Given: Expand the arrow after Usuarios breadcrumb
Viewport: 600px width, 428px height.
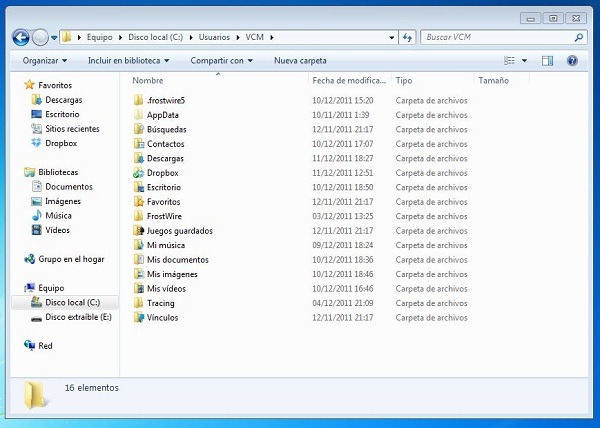Looking at the screenshot, I should (x=238, y=37).
